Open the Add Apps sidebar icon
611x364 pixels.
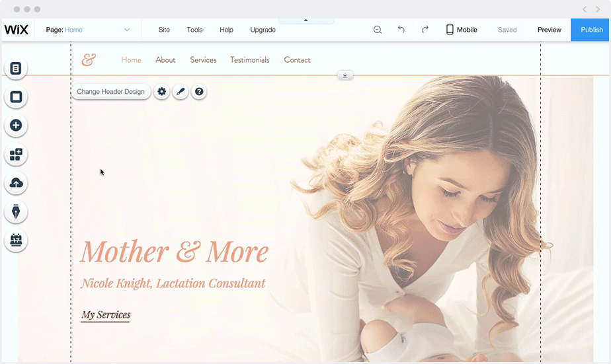(x=16, y=155)
